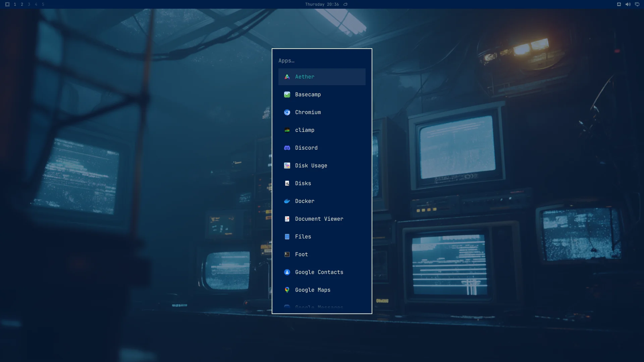Click the Google Contacts person icon
644x362 pixels.
click(x=287, y=272)
